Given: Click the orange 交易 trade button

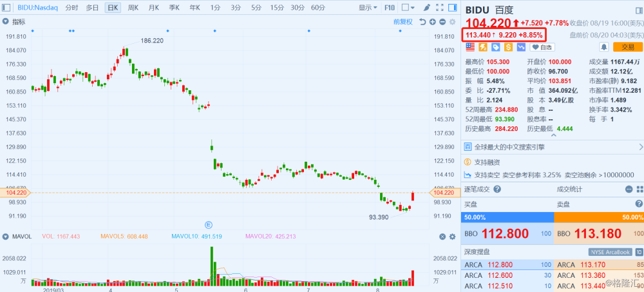Looking at the screenshot, I should click(627, 47).
